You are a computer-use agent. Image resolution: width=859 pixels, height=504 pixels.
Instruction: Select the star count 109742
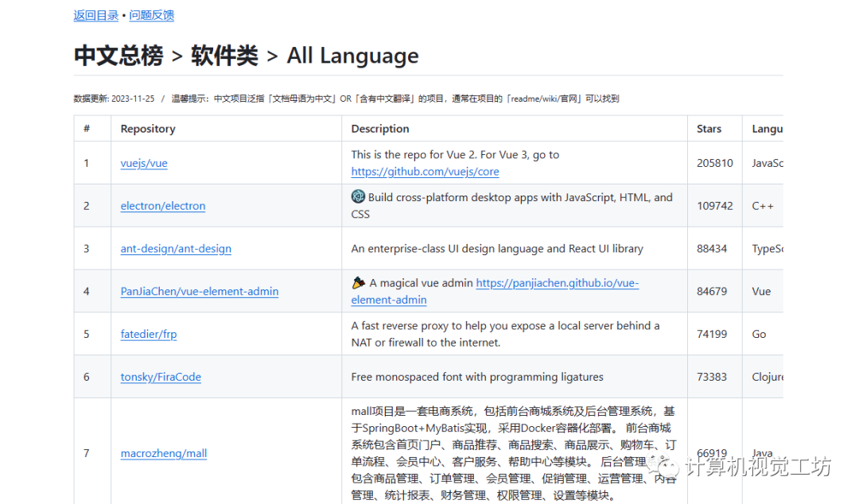point(715,206)
